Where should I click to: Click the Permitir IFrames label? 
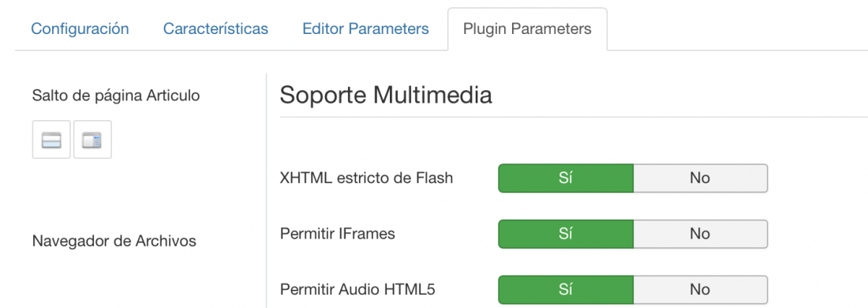[338, 234]
